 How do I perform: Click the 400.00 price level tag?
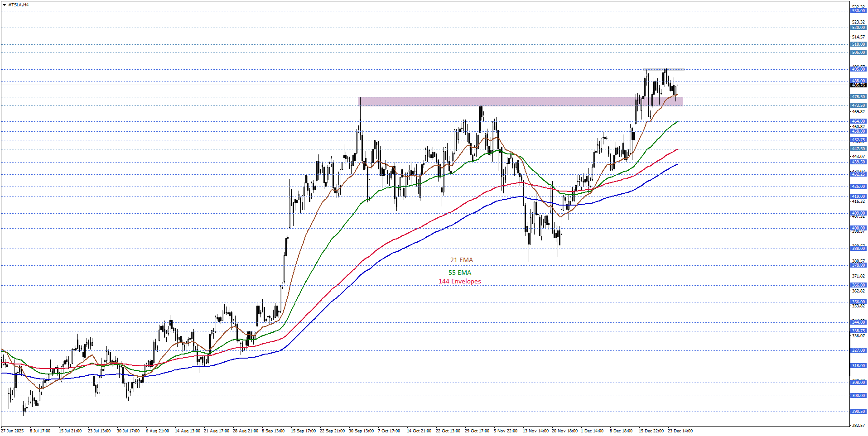point(858,228)
